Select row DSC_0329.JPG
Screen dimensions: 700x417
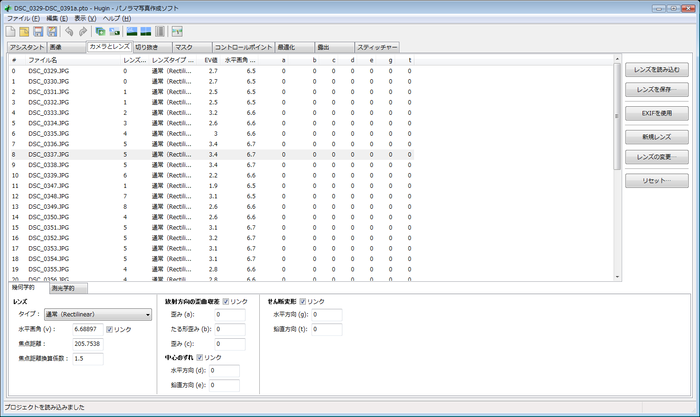point(212,71)
